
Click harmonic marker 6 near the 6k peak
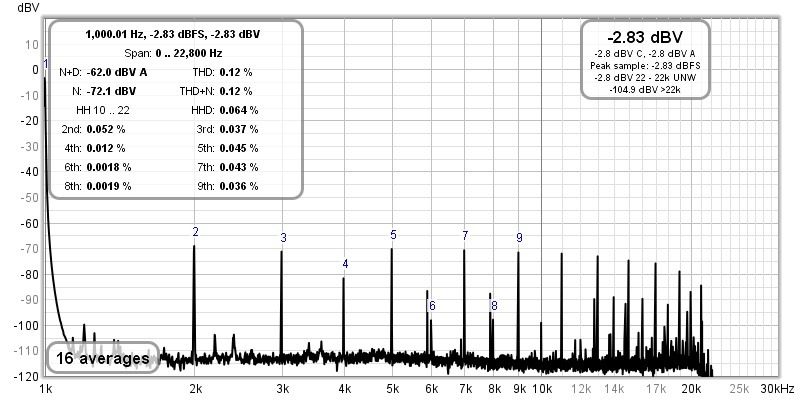coord(432,306)
